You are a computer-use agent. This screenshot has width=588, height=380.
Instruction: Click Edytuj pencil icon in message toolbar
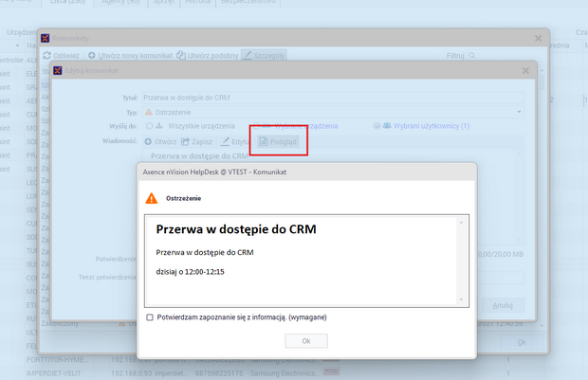click(x=225, y=141)
